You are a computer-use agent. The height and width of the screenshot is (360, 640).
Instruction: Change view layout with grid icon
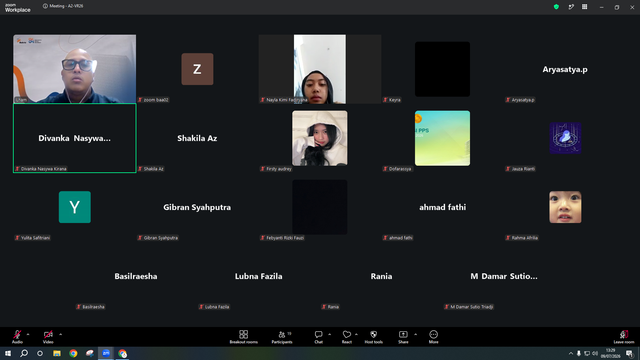(x=584, y=7)
